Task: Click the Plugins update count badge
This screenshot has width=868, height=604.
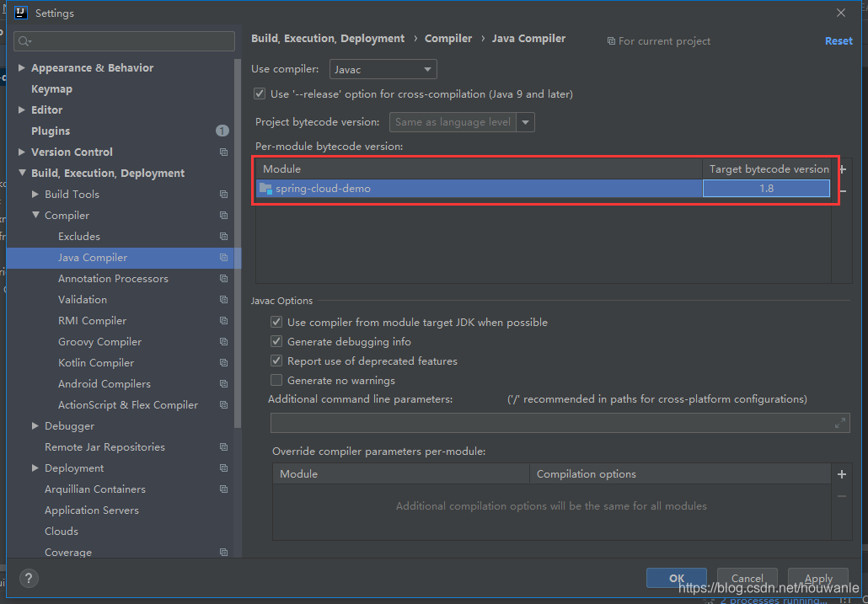Action: tap(222, 131)
